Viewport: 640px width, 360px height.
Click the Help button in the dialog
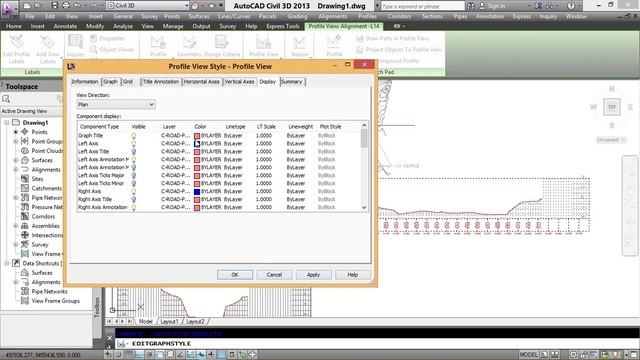pyautogui.click(x=353, y=275)
